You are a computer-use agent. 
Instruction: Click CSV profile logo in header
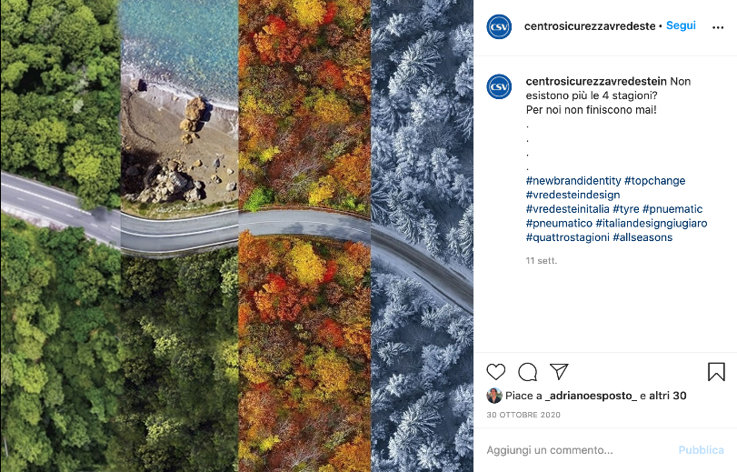tap(499, 26)
